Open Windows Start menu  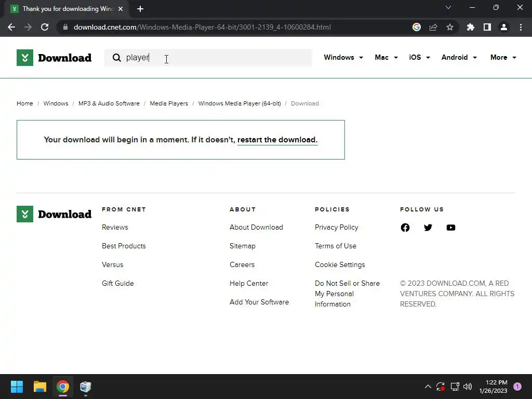17,387
